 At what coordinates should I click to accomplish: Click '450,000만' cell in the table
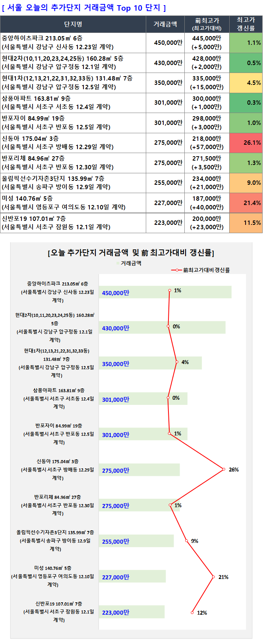(165, 43)
